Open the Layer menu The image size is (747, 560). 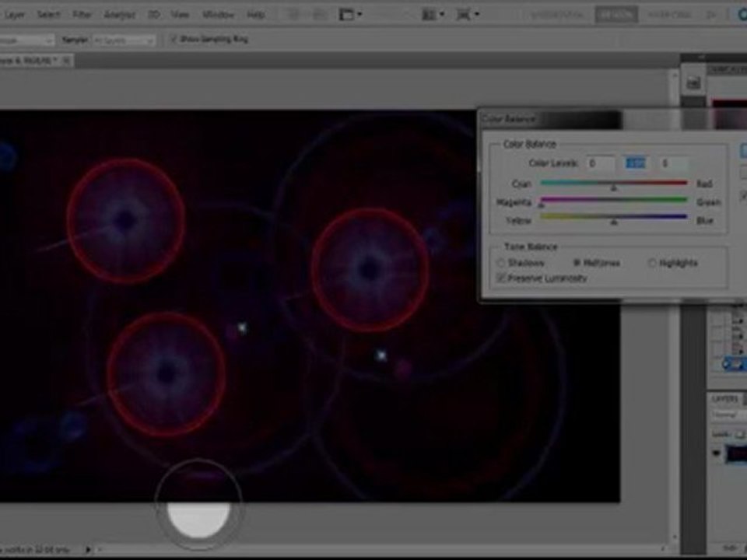click(x=14, y=15)
